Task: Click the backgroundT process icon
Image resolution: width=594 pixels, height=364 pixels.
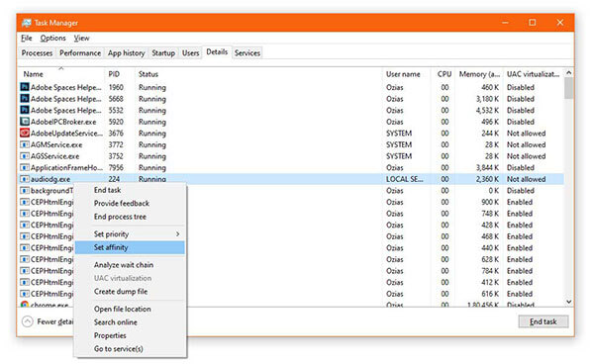Action: [x=25, y=190]
